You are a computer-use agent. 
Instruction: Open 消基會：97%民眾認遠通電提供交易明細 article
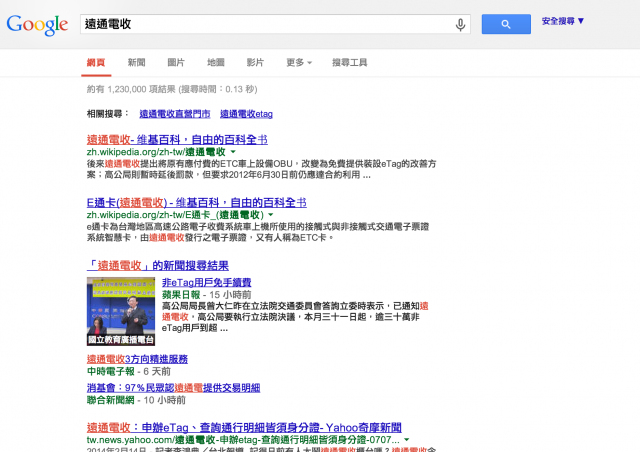click(173, 388)
